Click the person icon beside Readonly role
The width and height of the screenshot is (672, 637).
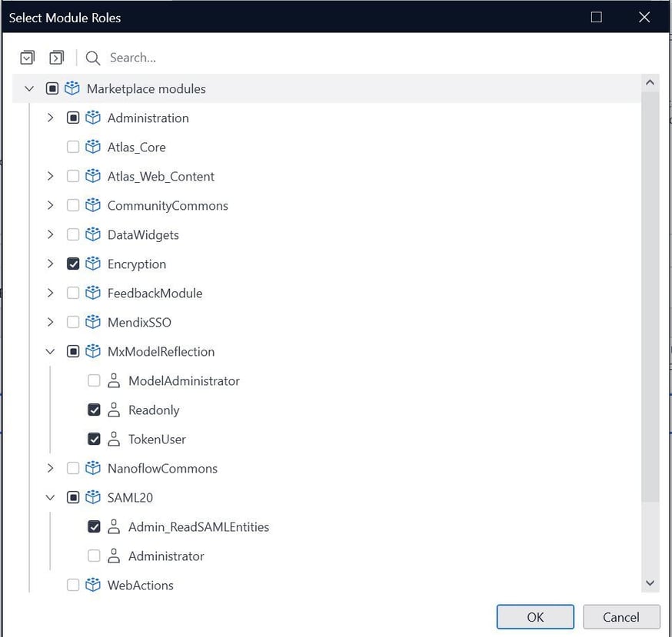pyautogui.click(x=114, y=410)
